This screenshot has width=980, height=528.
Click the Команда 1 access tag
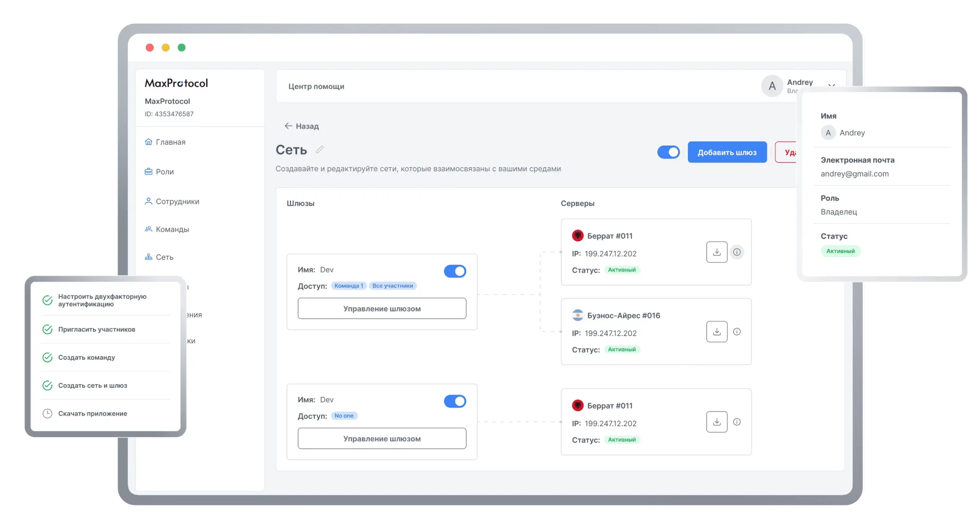(x=348, y=286)
